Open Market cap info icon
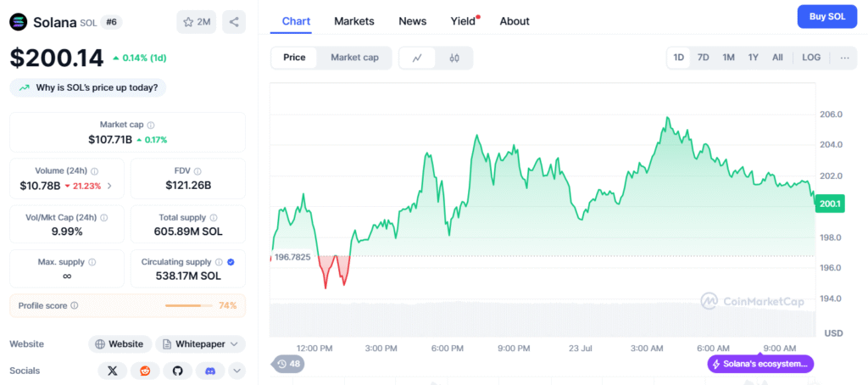 [151, 126]
